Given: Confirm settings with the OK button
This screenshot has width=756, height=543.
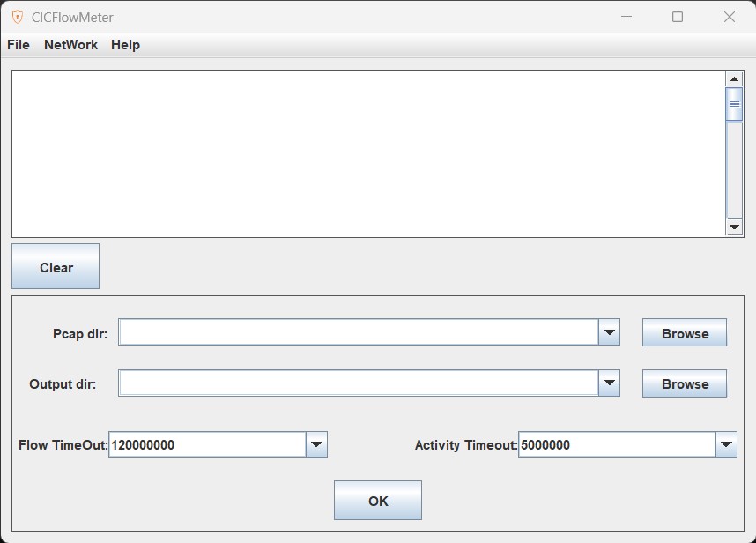Looking at the screenshot, I should point(377,501).
